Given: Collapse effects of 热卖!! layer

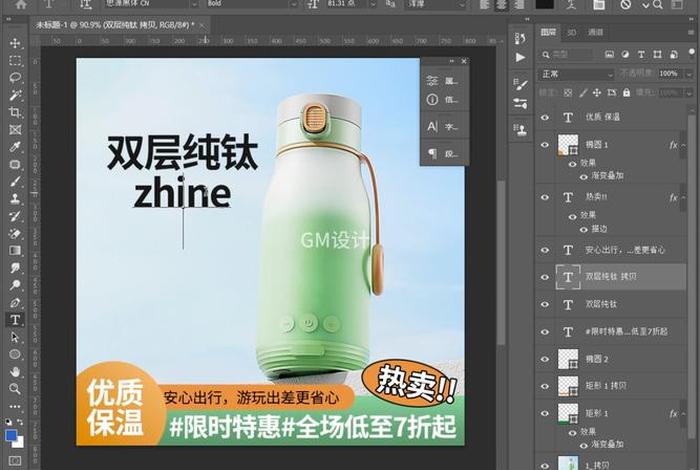Looking at the screenshot, I should click(x=684, y=197).
